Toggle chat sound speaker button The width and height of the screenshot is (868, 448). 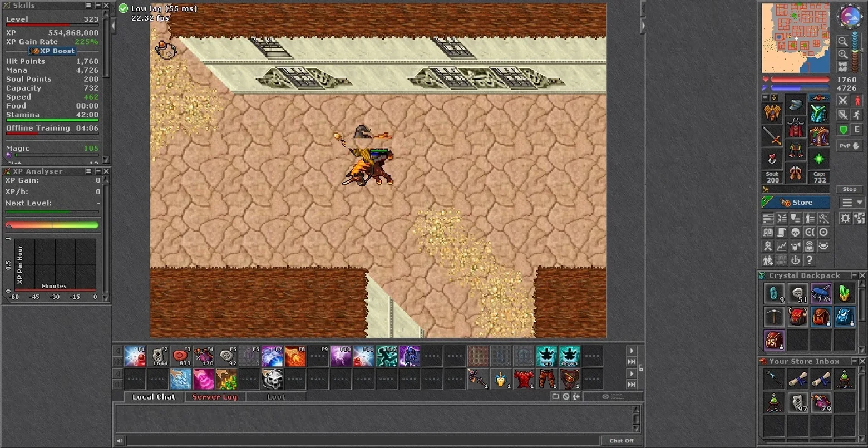click(120, 441)
